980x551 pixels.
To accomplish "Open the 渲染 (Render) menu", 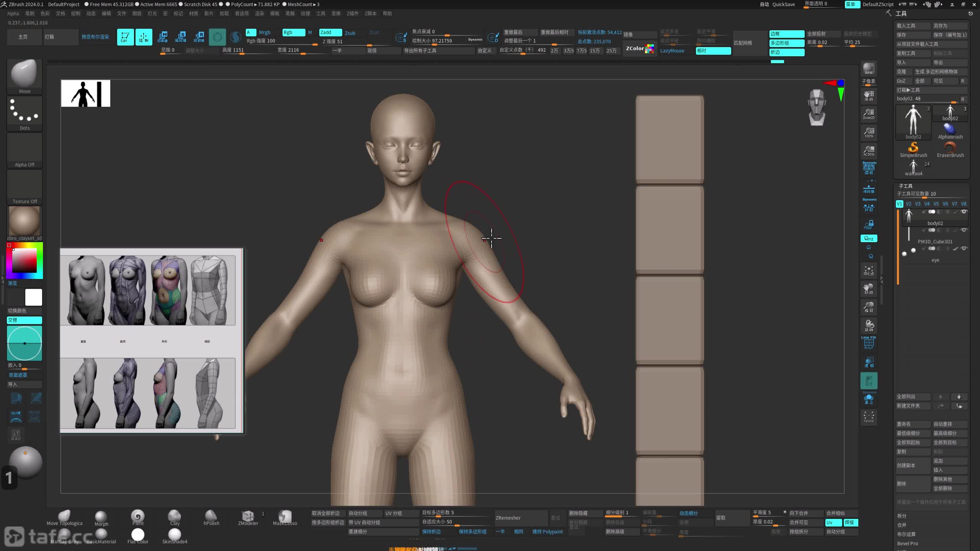I will point(260,13).
